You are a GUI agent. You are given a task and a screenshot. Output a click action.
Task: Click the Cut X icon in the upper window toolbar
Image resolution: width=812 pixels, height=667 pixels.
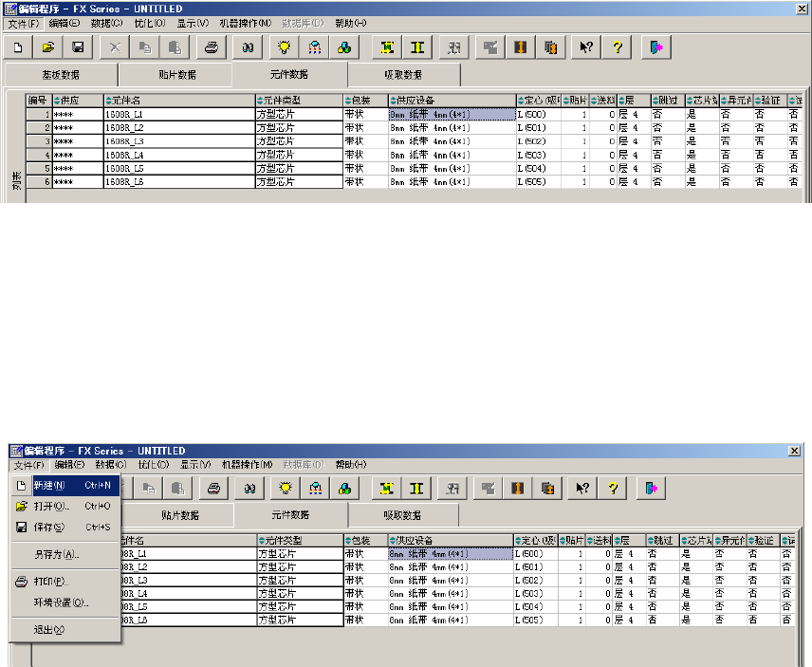coord(115,47)
